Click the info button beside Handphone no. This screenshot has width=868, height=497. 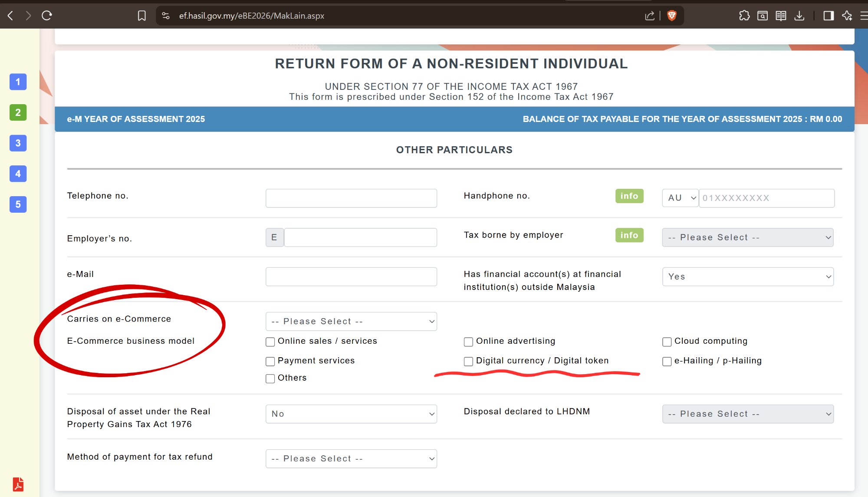pyautogui.click(x=629, y=196)
